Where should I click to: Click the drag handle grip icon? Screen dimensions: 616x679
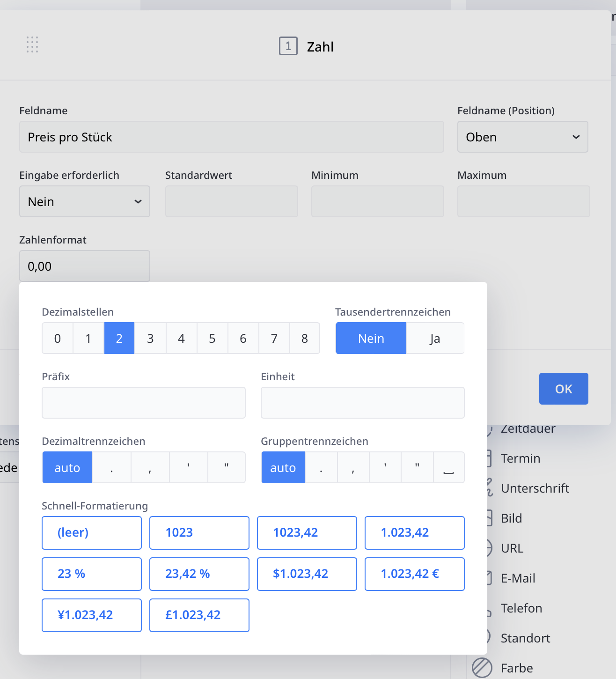tap(32, 44)
